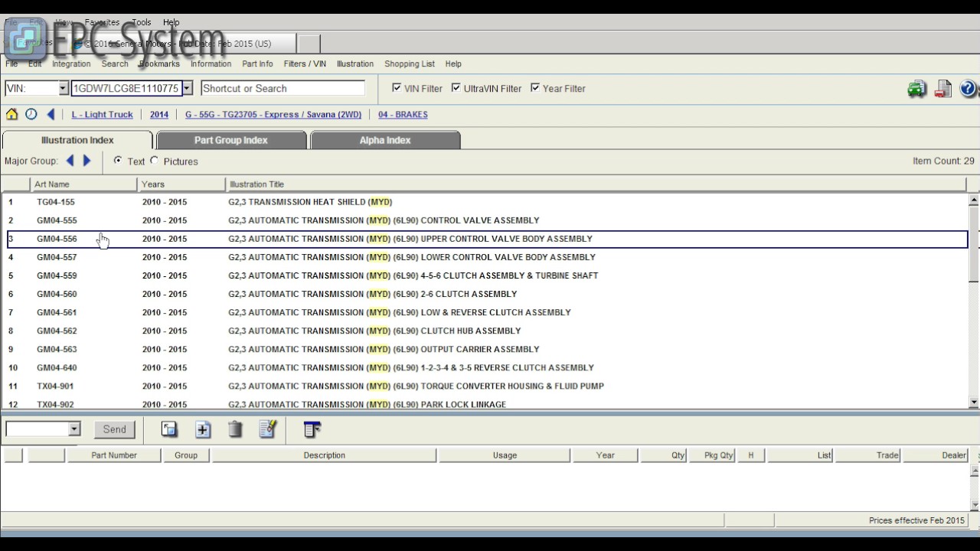Click the edit notes pencil icon
The image size is (980, 551).
click(267, 429)
